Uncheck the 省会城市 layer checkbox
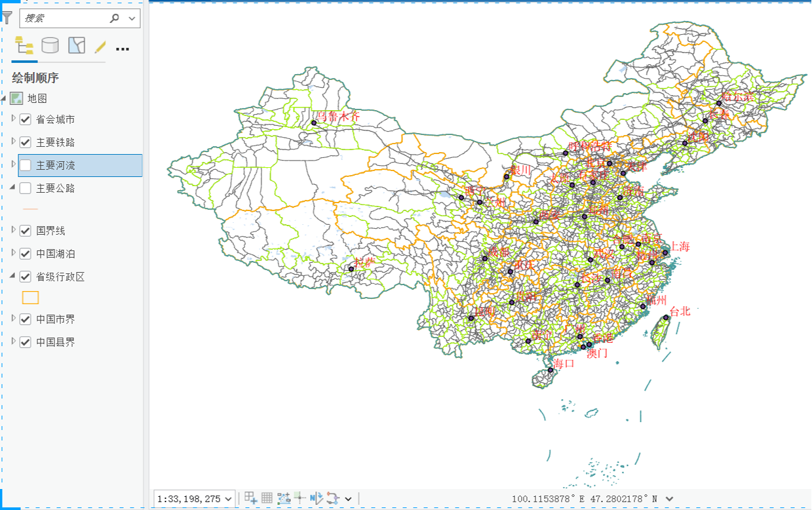This screenshot has width=812, height=510. tap(26, 119)
